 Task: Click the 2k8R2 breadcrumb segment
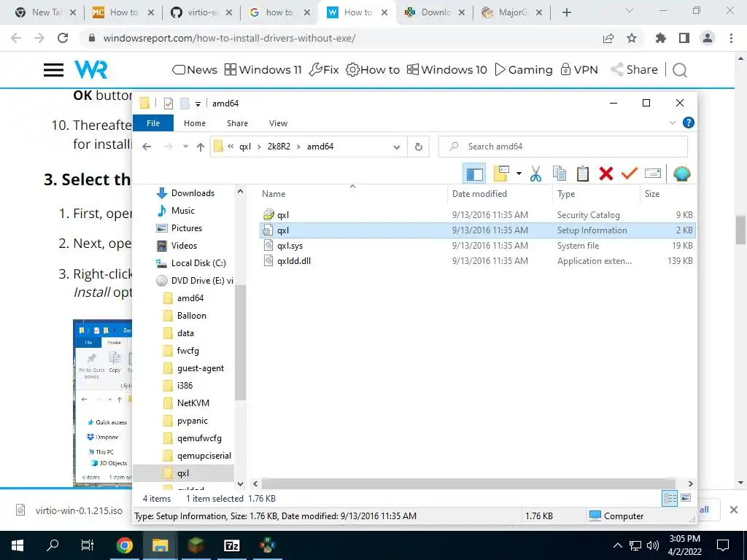click(279, 147)
